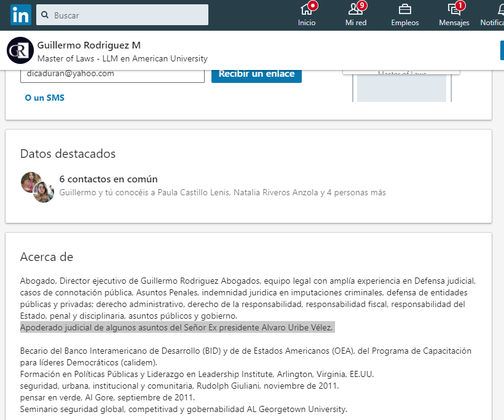Click the O un SMS link

tap(45, 98)
